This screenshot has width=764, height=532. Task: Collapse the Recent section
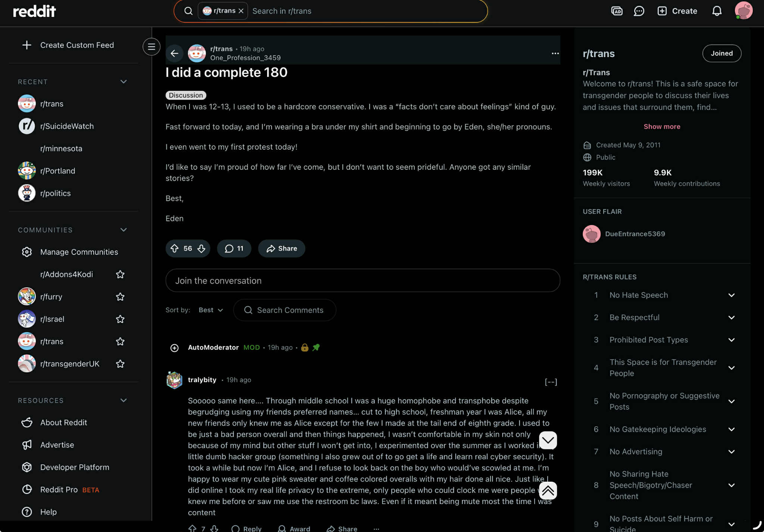(x=123, y=82)
